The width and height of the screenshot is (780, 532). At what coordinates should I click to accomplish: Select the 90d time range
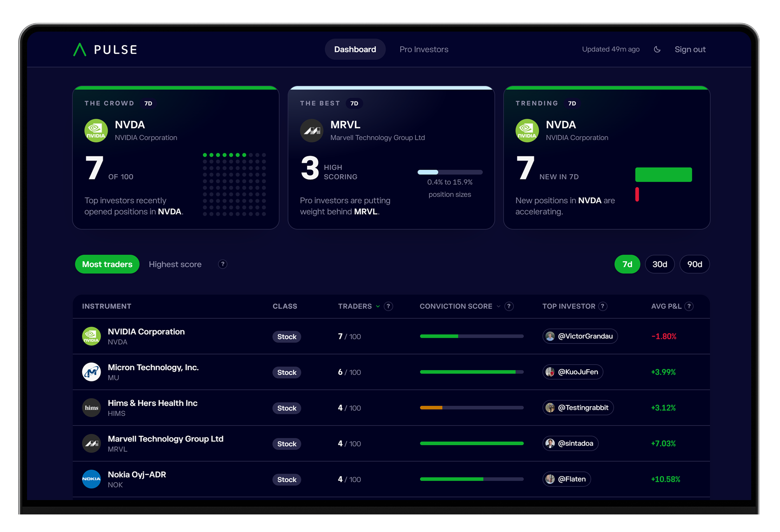(695, 264)
